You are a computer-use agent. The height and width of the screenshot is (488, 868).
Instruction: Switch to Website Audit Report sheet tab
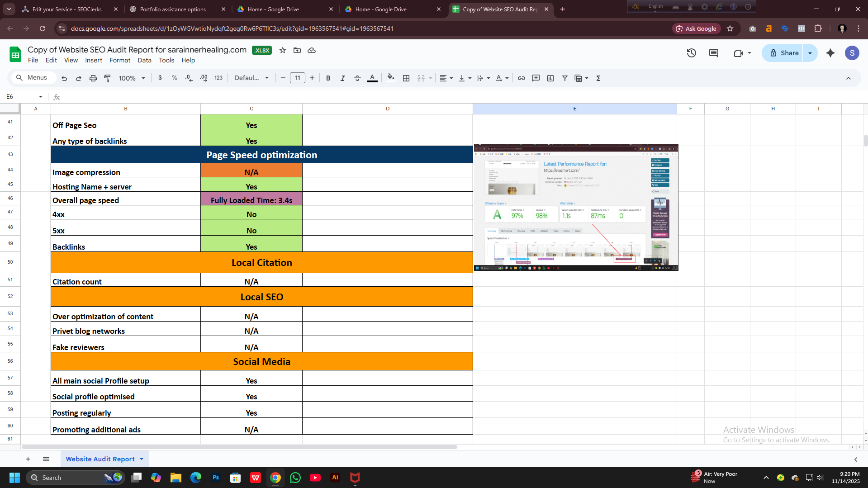[100, 459]
